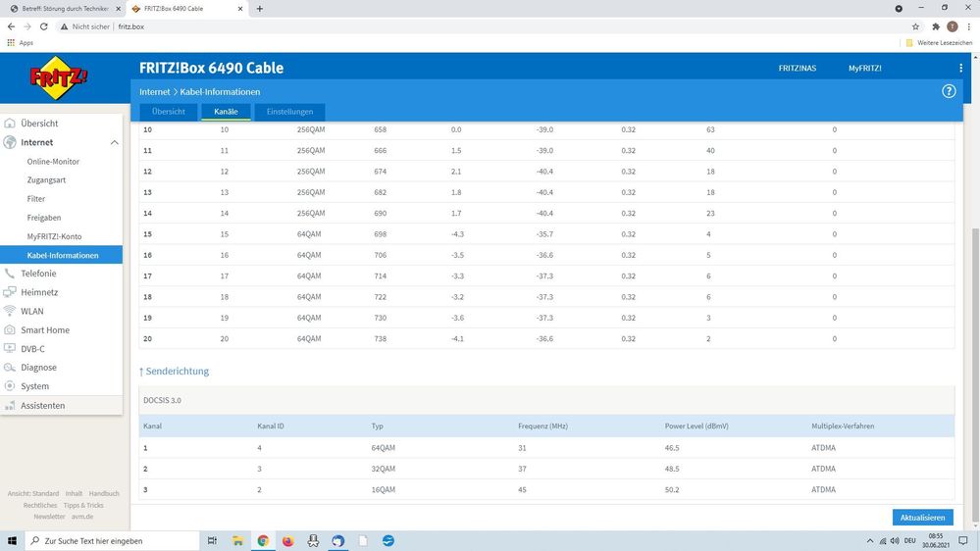Open Online-Monitor in sidebar
The image size is (980, 551).
pos(53,161)
